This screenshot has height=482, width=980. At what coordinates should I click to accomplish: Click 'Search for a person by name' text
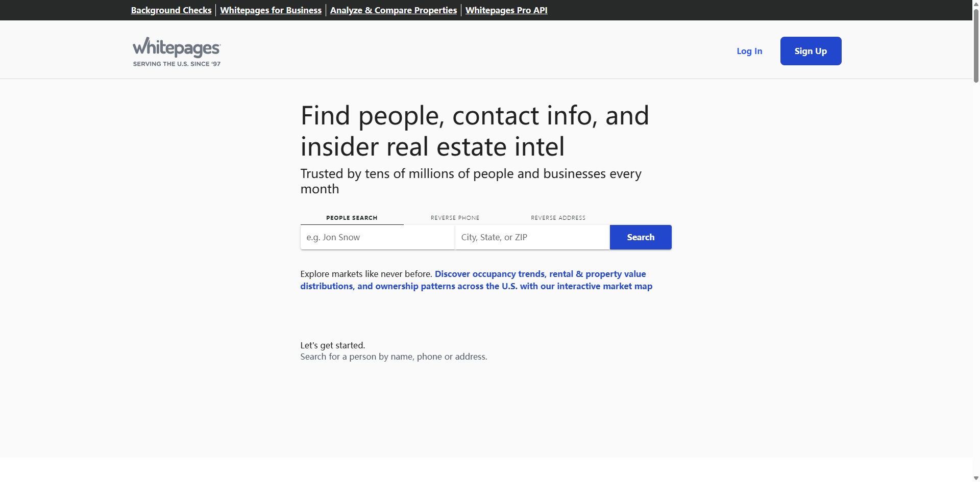(x=394, y=357)
